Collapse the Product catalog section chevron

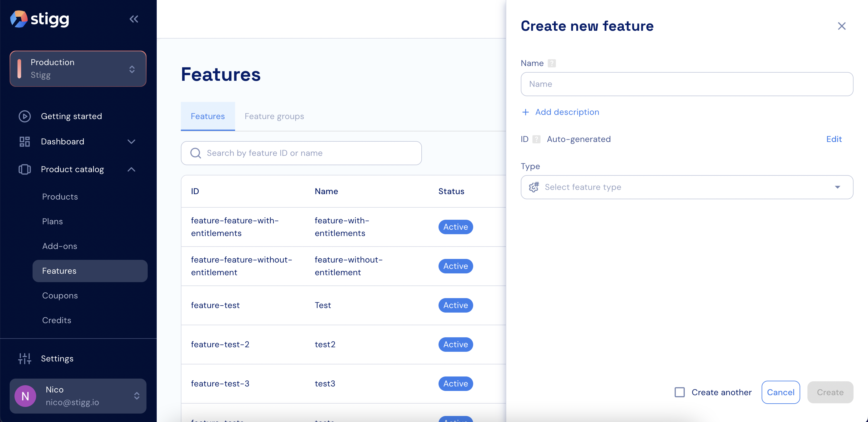131,169
